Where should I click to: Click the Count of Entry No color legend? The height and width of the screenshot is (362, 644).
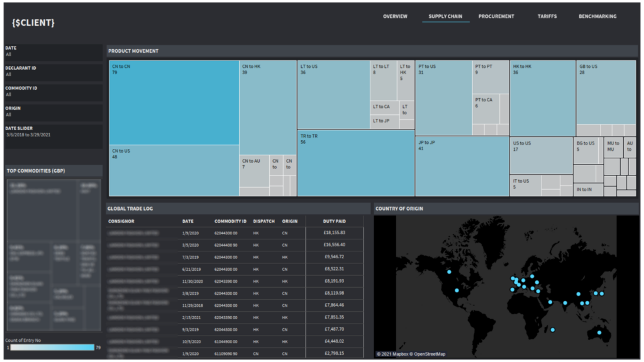click(x=53, y=347)
